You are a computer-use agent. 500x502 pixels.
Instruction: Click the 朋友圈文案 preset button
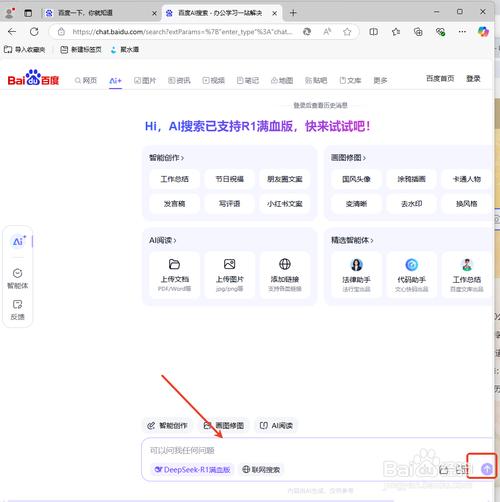285,179
